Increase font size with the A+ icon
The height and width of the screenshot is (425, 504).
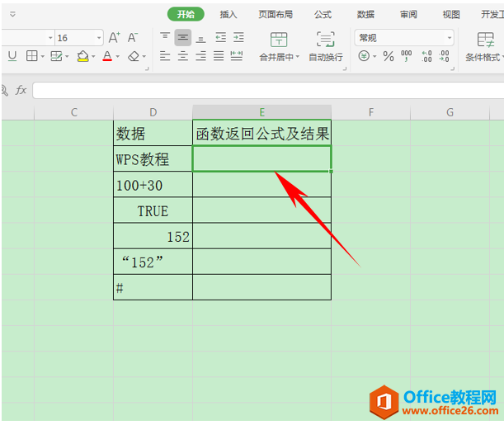[x=114, y=38]
